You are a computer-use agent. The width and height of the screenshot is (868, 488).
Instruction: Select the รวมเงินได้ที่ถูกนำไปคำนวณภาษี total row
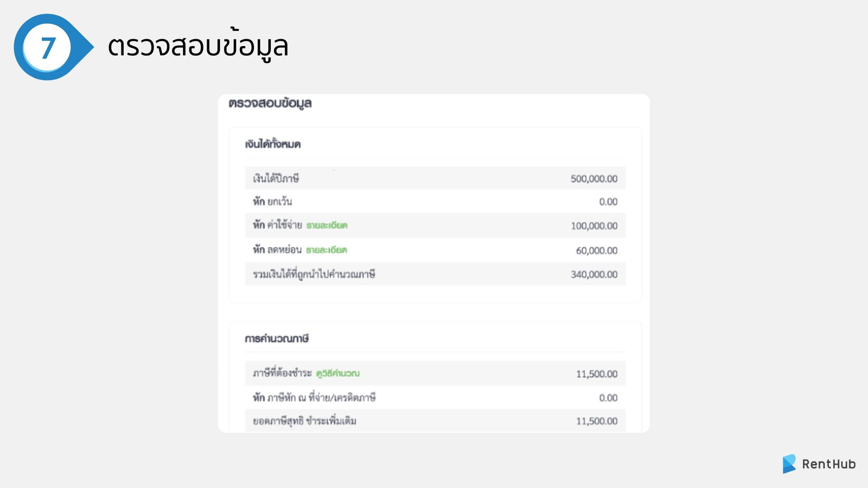click(x=434, y=274)
